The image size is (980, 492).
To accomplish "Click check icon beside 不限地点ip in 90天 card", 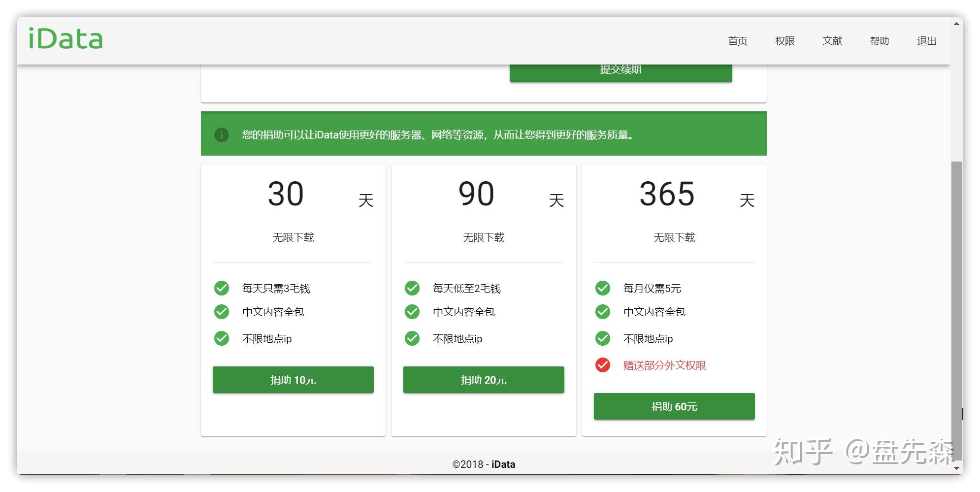I will click(x=412, y=338).
